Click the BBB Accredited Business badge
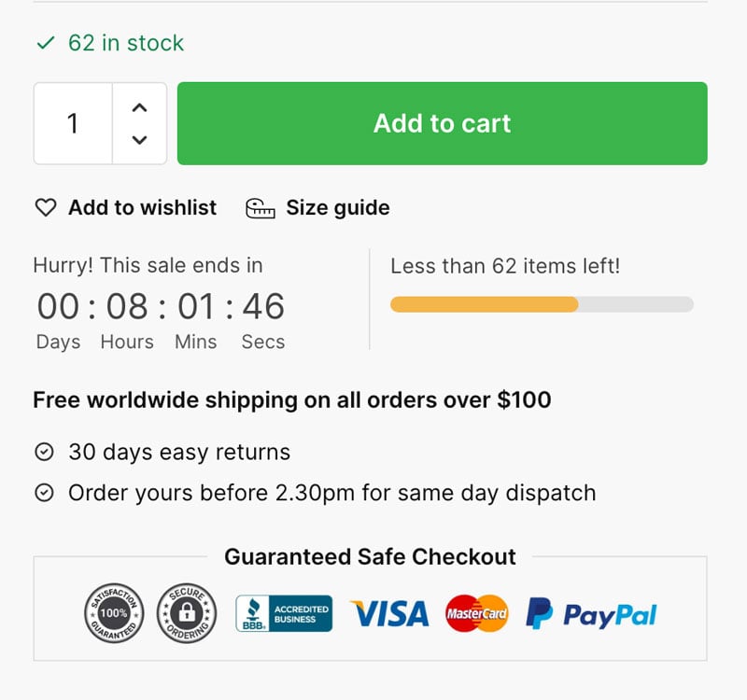 click(284, 613)
